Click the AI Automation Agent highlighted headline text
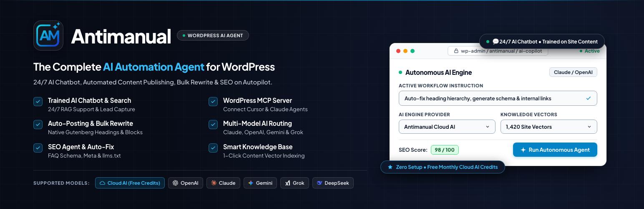 (x=153, y=67)
